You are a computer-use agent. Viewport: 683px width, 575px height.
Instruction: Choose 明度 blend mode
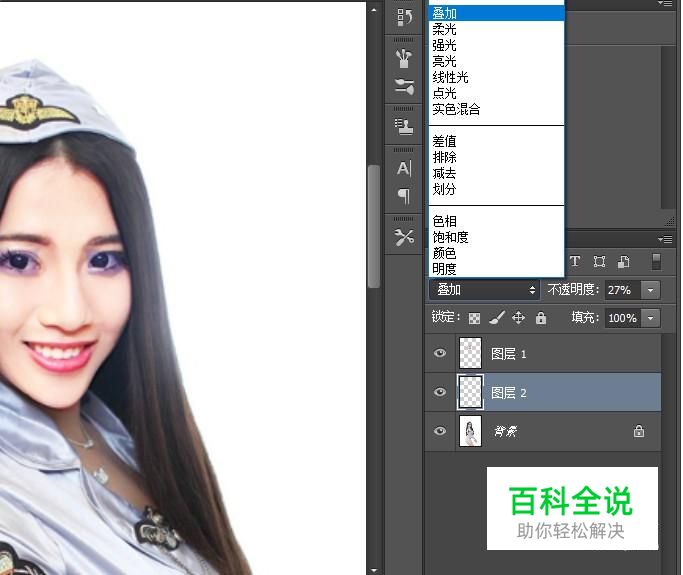(x=497, y=269)
